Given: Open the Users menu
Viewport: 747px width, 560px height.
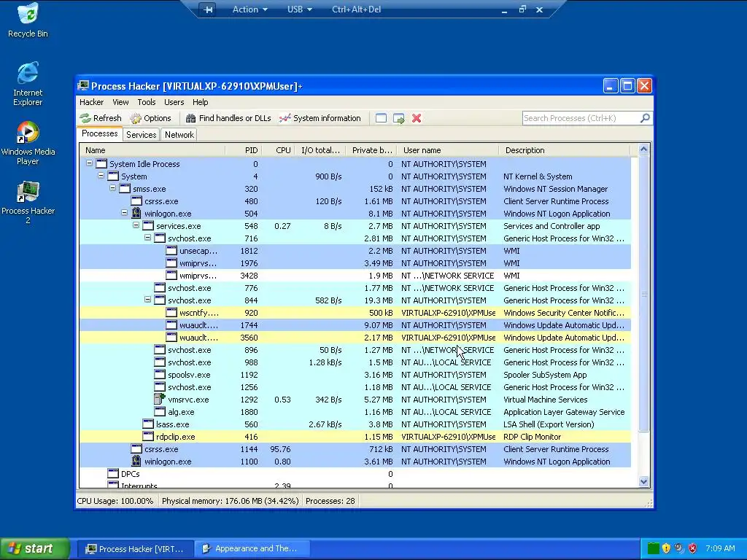Looking at the screenshot, I should [174, 102].
